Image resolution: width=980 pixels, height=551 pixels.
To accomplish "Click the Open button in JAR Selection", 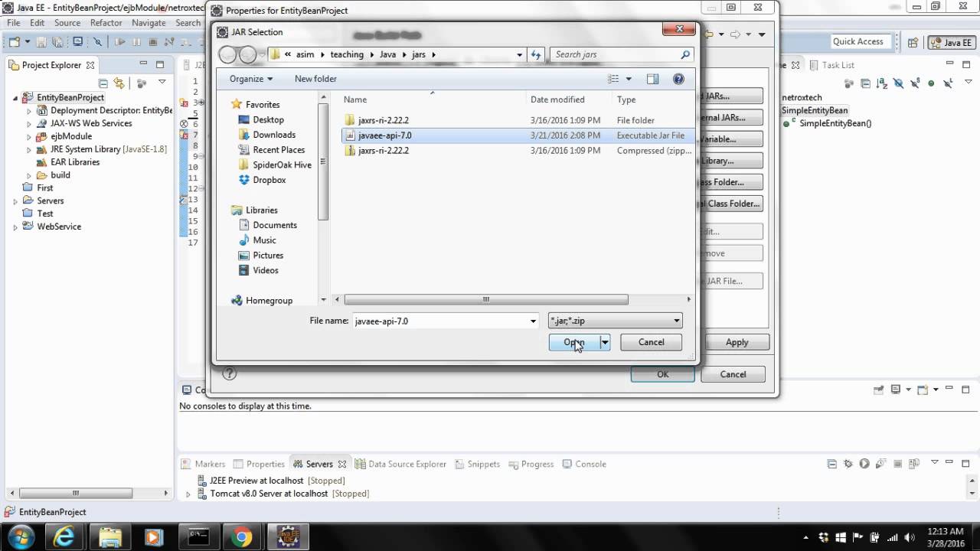I will [x=574, y=342].
